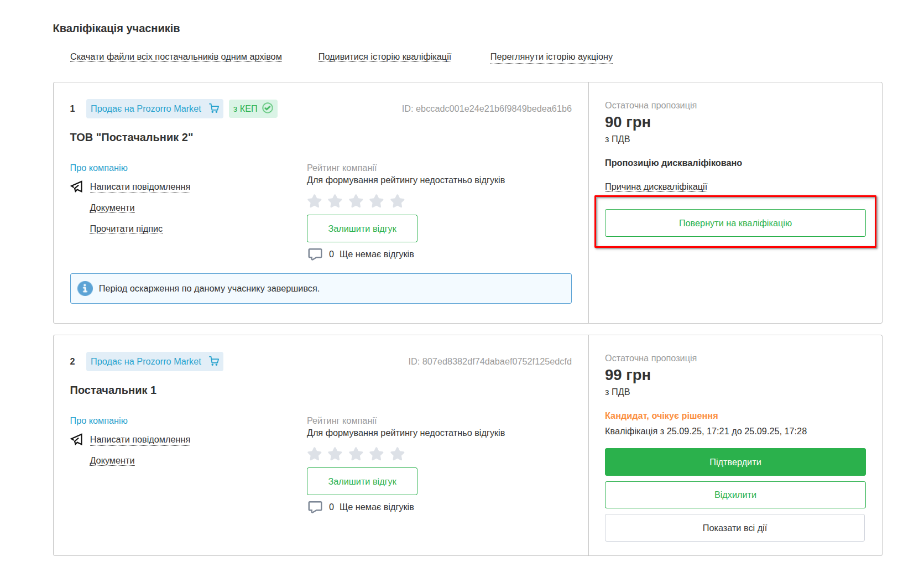Confirm the candidate with Підтвердити button
924x577 pixels.
pyautogui.click(x=735, y=462)
